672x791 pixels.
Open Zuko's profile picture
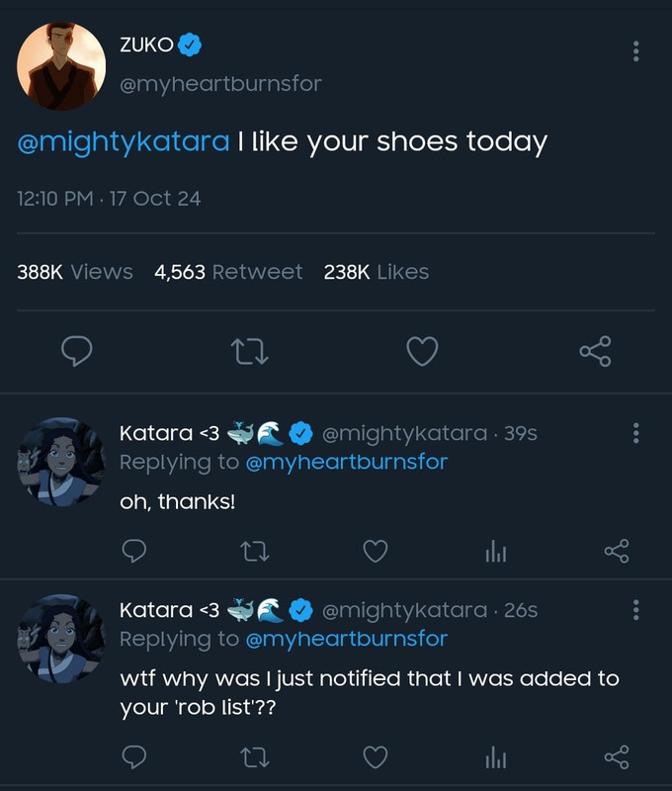click(x=61, y=66)
